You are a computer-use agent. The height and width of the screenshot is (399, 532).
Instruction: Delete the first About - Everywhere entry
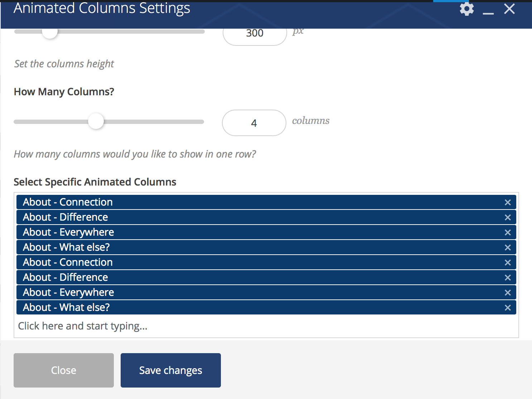(x=507, y=232)
